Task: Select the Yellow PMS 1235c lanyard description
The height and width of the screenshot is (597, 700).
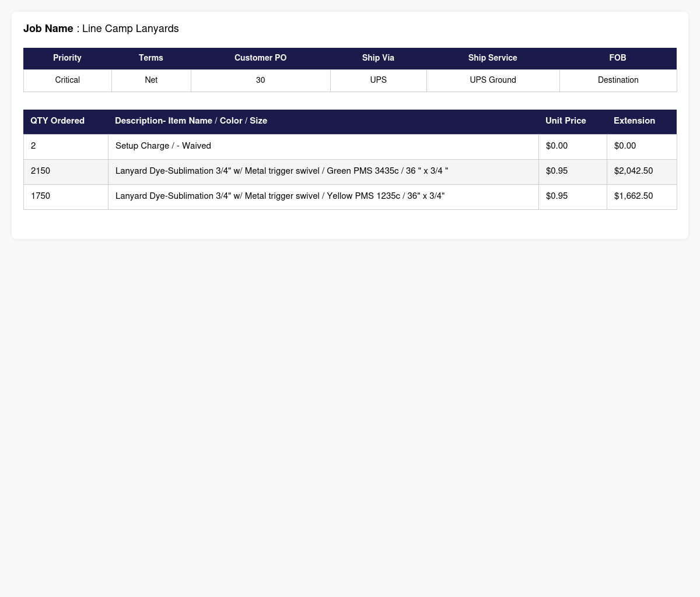Action: tap(280, 196)
